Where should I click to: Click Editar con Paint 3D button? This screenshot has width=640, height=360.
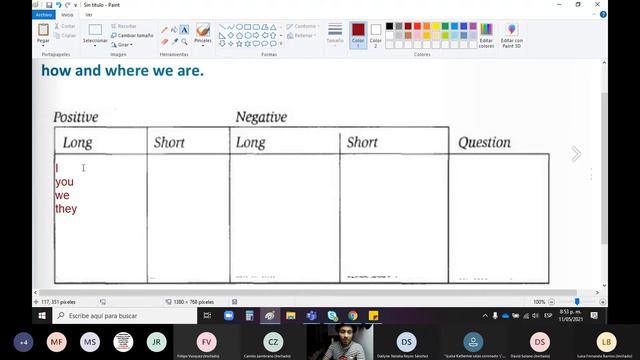pyautogui.click(x=512, y=36)
